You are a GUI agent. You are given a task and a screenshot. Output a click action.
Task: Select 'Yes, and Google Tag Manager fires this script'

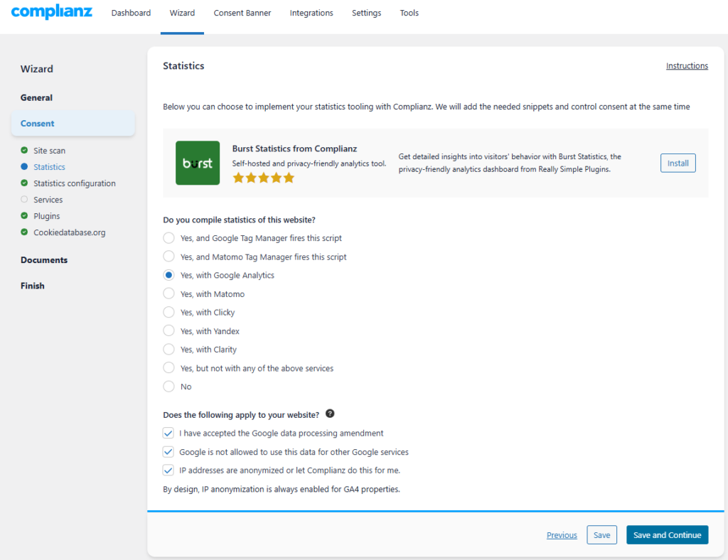(168, 238)
